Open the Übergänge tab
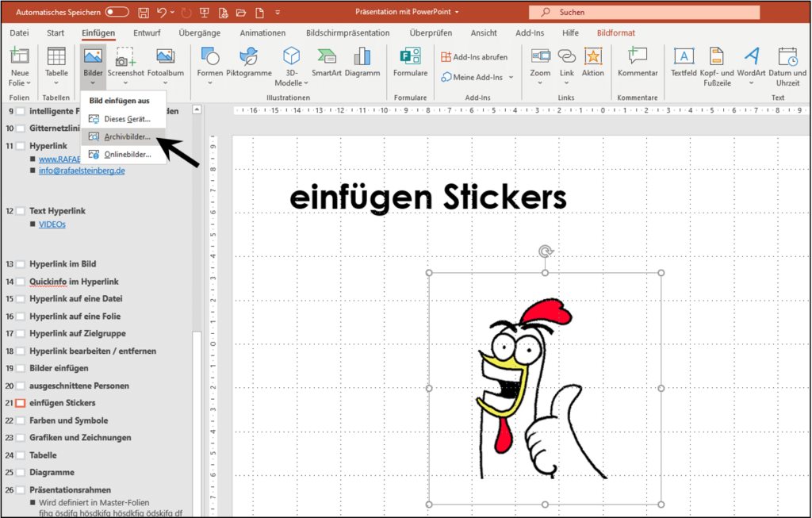 (x=199, y=33)
